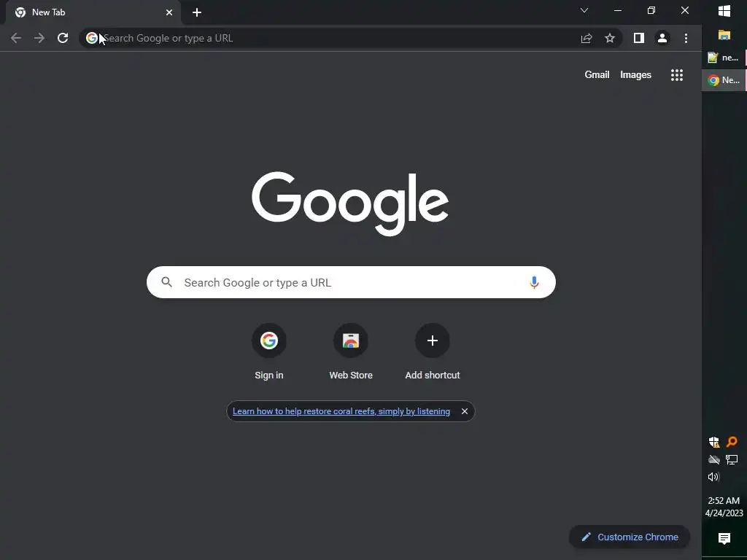Open the tab search dropdown chevron
Screen dimensions: 747x560
tap(584, 10)
